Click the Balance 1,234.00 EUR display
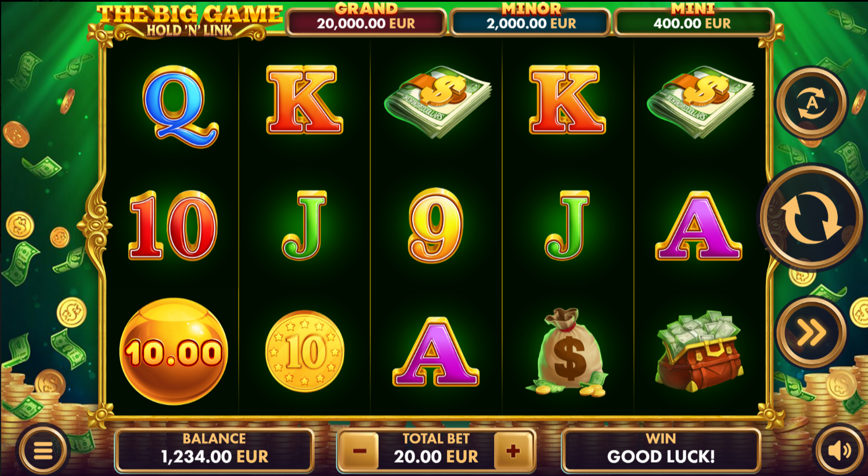 coord(214,450)
